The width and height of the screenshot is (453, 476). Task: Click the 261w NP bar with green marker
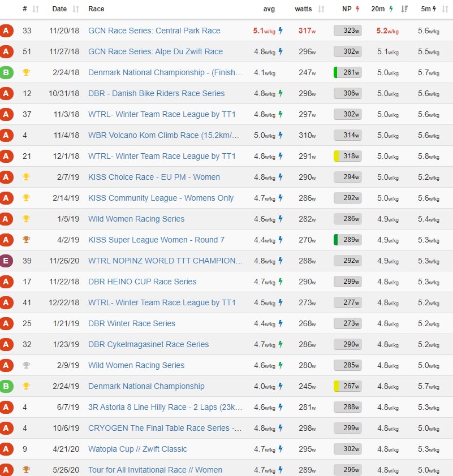click(x=348, y=72)
